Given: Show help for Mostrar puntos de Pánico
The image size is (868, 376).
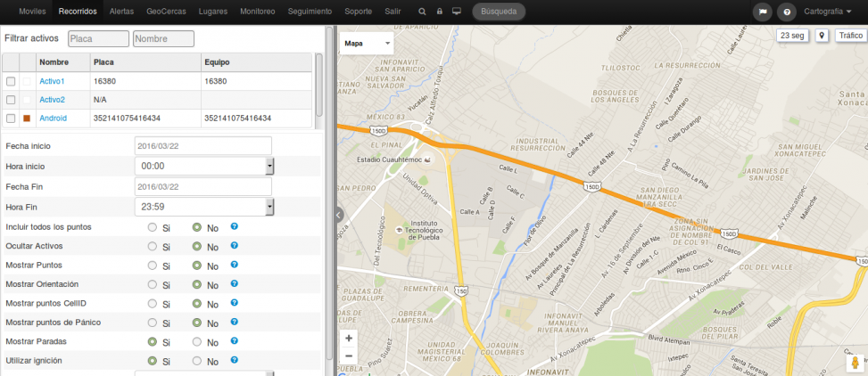Looking at the screenshot, I should [x=234, y=322].
